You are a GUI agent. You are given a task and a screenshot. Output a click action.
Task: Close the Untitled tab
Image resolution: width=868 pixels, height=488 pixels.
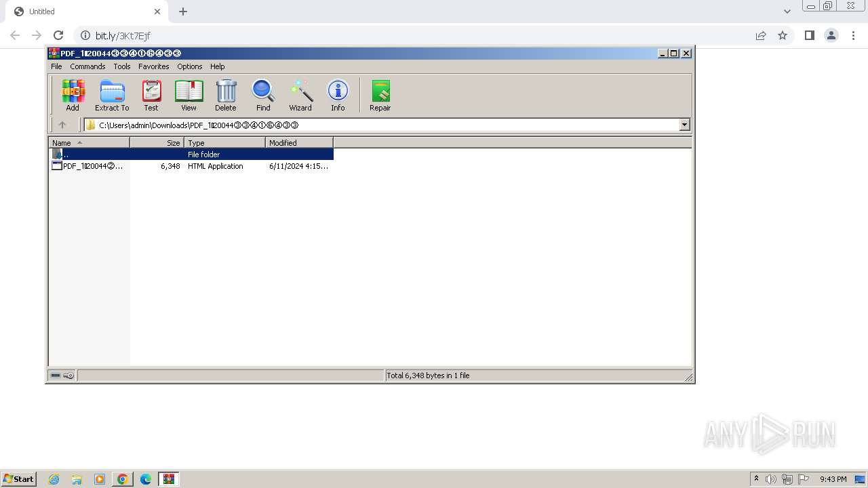tap(157, 12)
